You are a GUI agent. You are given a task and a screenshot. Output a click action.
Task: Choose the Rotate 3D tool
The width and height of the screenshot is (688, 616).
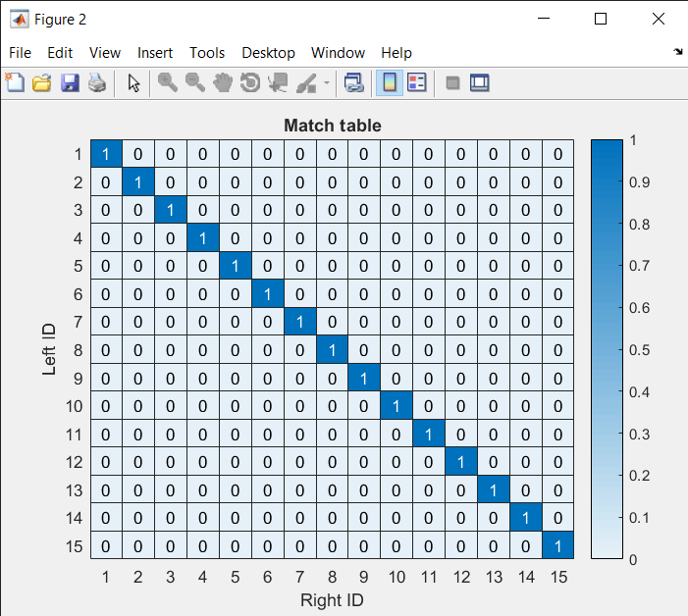[250, 82]
